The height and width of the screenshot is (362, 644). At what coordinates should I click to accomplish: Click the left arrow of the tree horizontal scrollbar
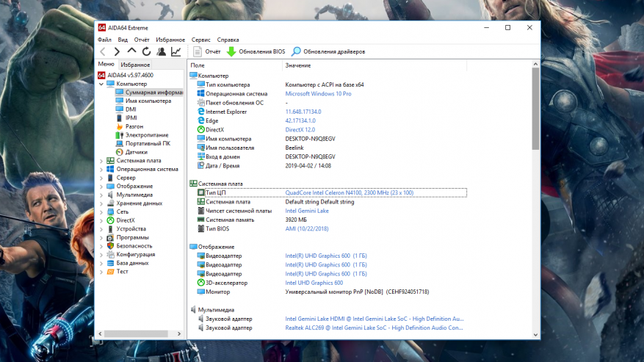(100, 333)
